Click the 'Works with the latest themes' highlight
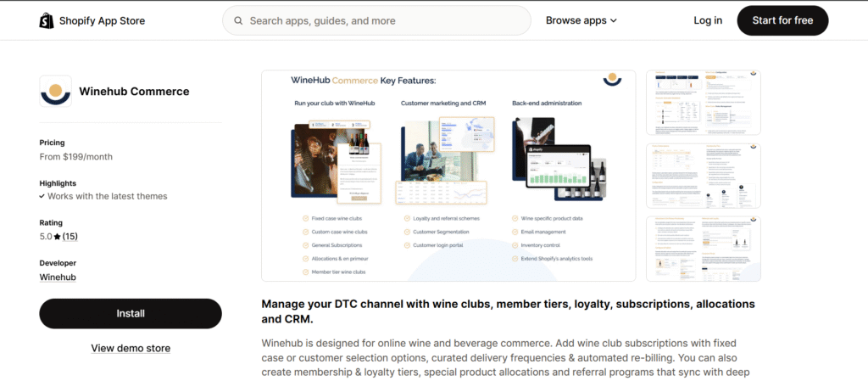The height and width of the screenshot is (381, 868). point(108,196)
